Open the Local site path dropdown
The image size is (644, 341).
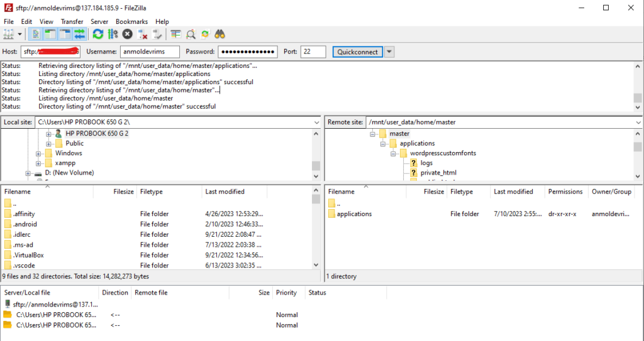316,122
